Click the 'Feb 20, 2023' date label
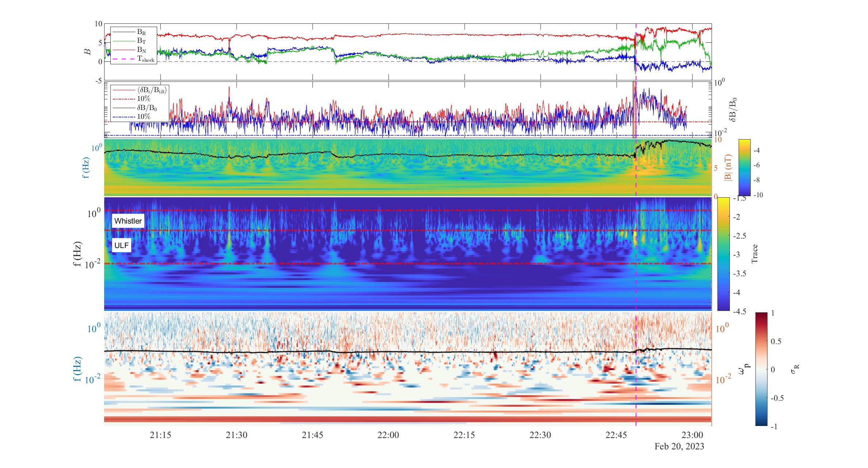 point(679,446)
